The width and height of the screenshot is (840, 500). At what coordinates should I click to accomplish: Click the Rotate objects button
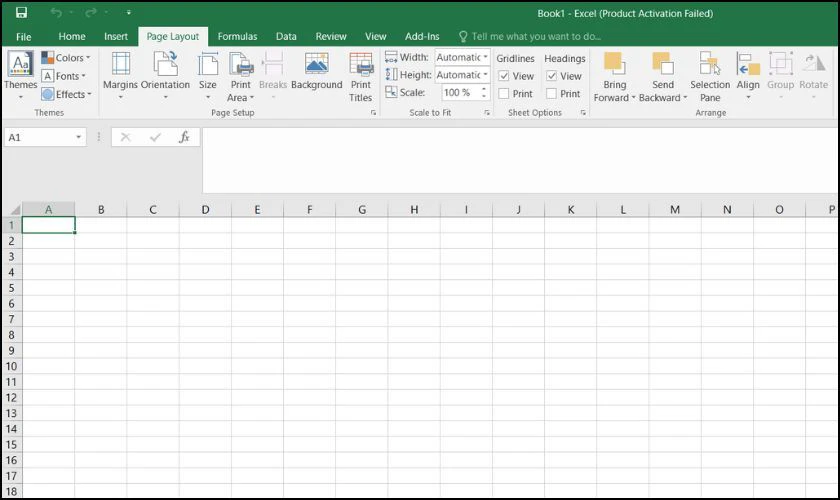(813, 76)
